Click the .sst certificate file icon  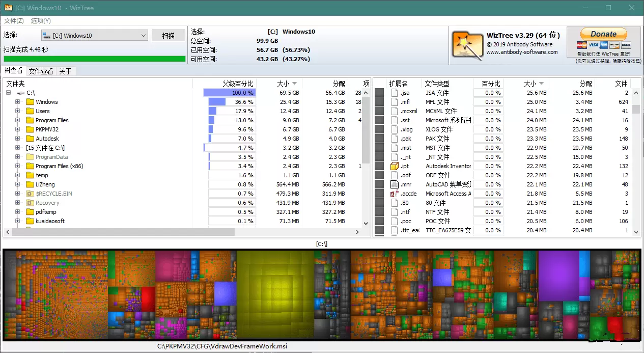coord(394,120)
